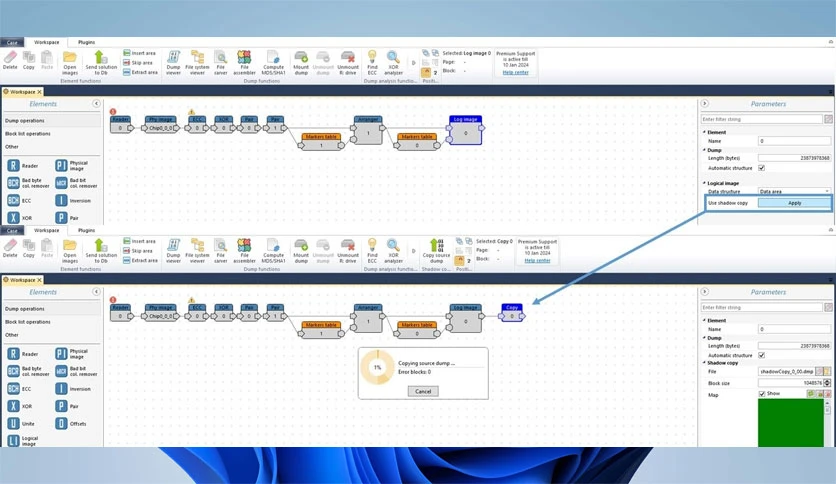
Task: Click Open images in the upper window
Action: pos(70,63)
